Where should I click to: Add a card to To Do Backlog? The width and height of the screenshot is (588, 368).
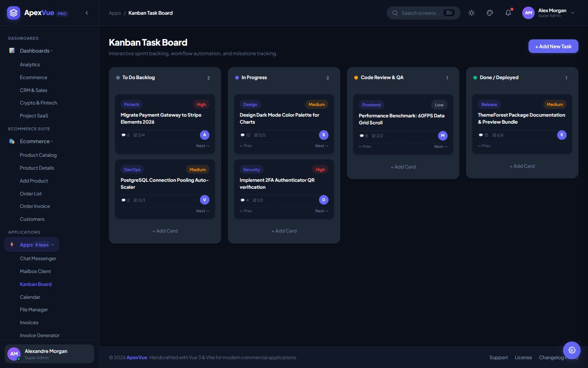click(165, 231)
